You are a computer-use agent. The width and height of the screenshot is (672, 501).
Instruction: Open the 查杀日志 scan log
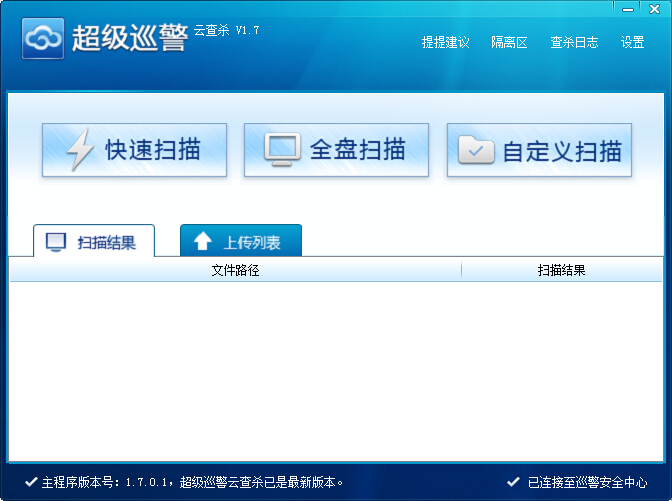click(x=574, y=42)
